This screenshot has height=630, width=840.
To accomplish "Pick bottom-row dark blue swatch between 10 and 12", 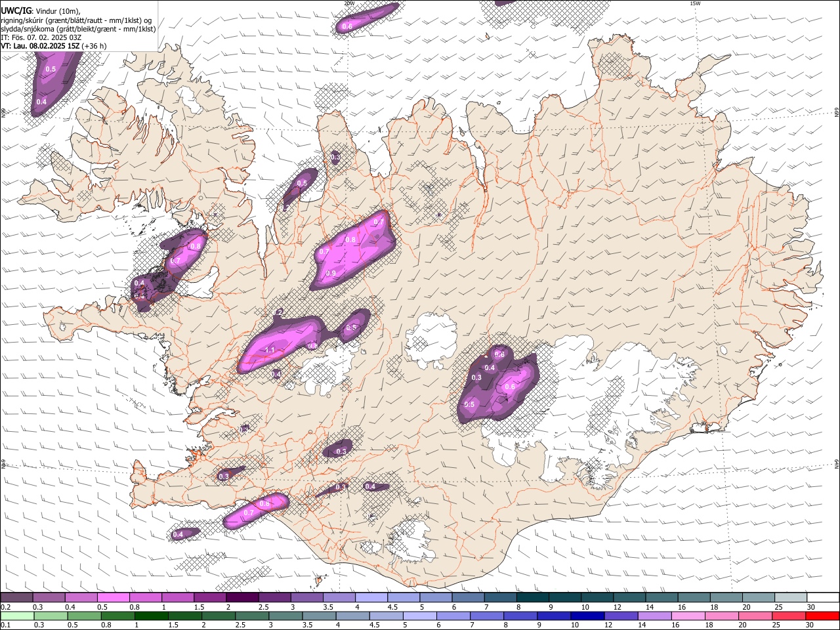I will (x=587, y=616).
